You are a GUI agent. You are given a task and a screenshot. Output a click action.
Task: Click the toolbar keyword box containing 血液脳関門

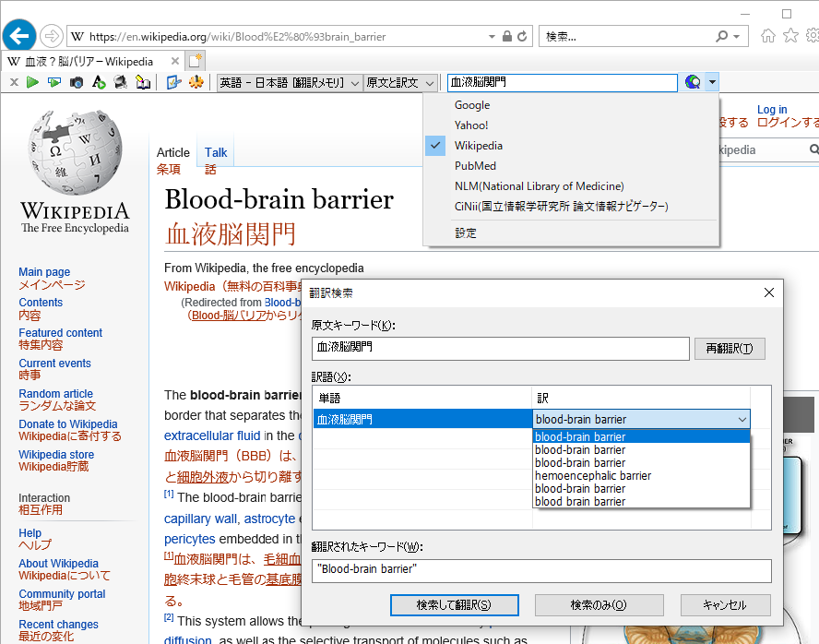[562, 82]
